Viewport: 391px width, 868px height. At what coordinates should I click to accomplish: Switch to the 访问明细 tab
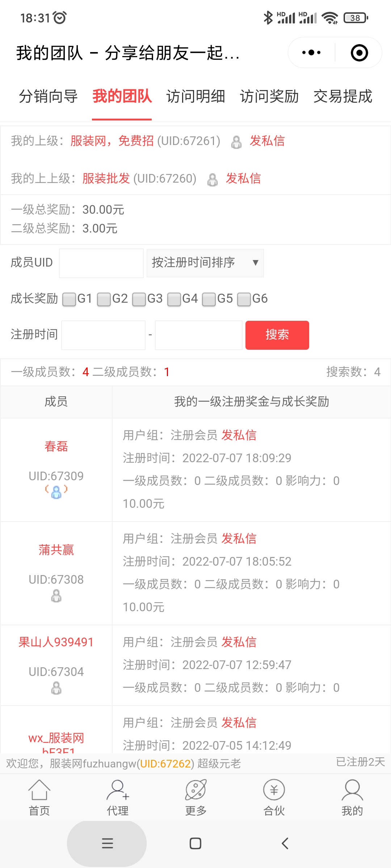(x=195, y=96)
